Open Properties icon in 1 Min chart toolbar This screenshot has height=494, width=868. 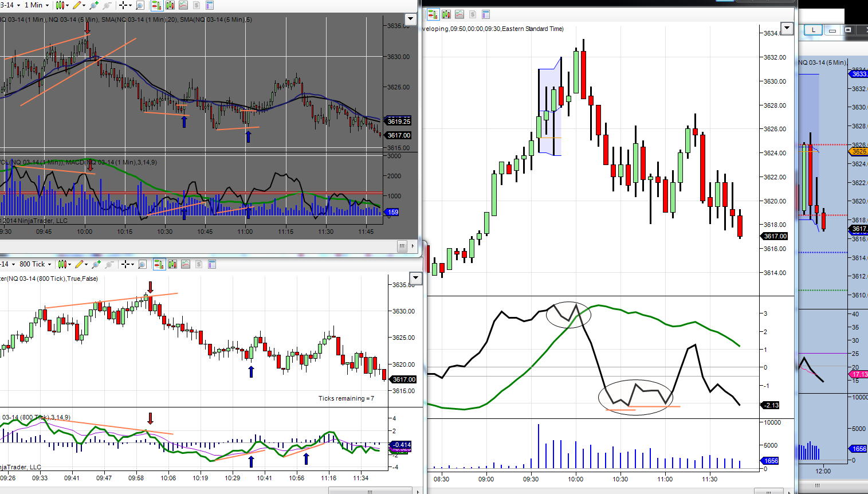(x=210, y=5)
